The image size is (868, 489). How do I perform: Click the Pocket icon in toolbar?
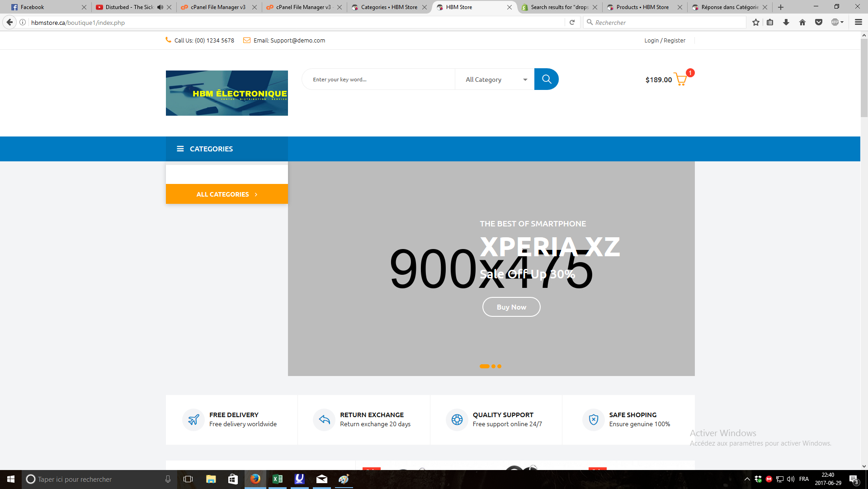[819, 22]
